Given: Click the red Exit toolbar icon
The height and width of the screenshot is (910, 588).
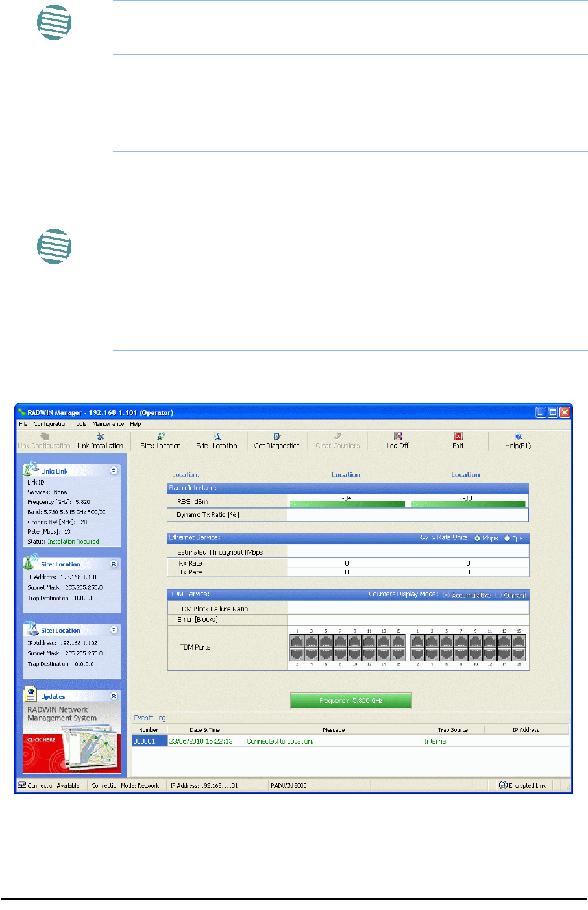Looking at the screenshot, I should 458,436.
